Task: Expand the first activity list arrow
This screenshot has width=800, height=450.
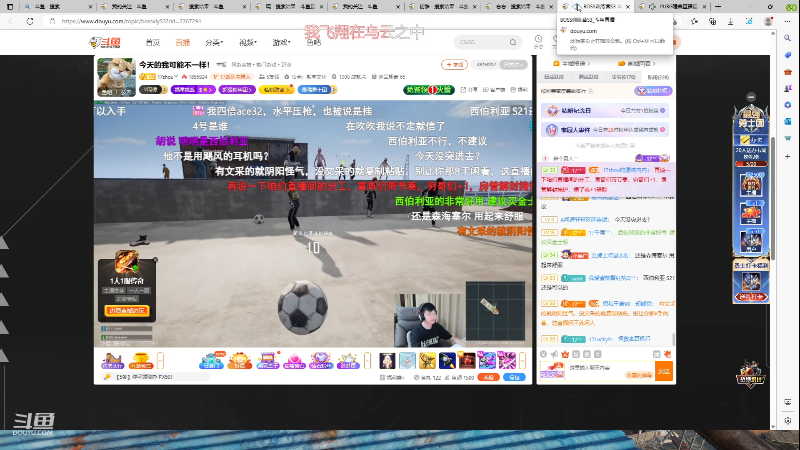Action: (x=160, y=361)
